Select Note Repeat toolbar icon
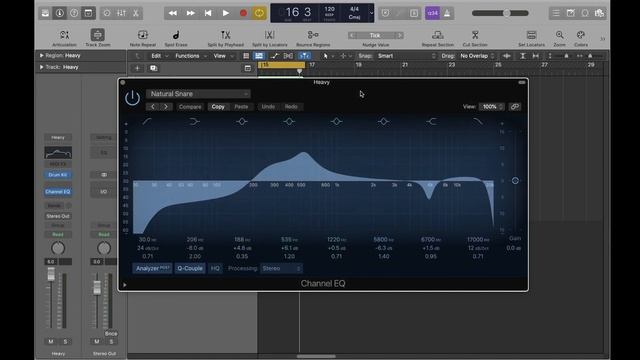The width and height of the screenshot is (640, 360). [x=142, y=35]
